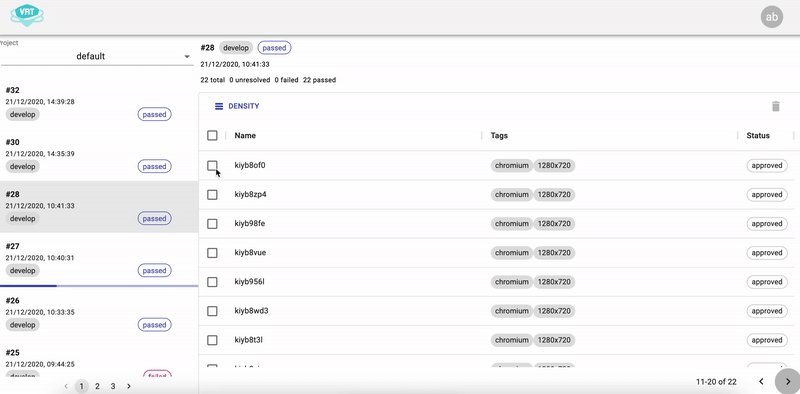The width and height of the screenshot is (800, 394).
Task: Open the 'ab' user avatar menu
Action: (x=771, y=17)
